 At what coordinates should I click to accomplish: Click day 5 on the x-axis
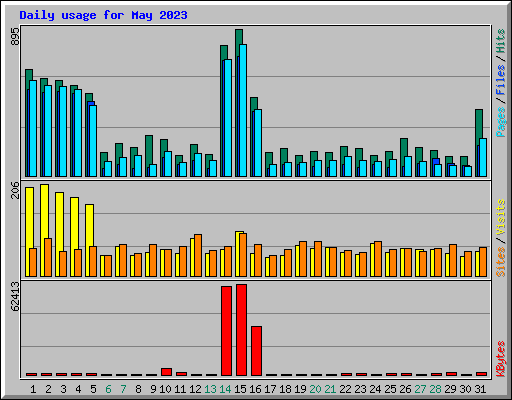coord(93,389)
